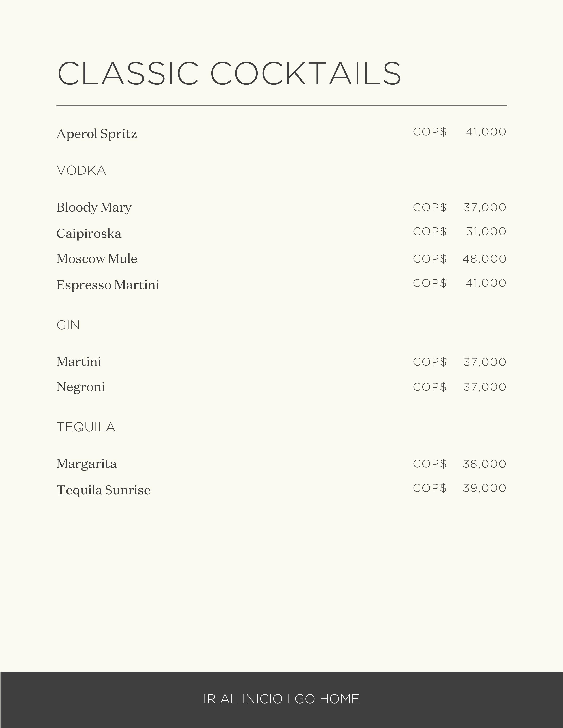The image size is (563, 728).
Task: Click the Margarita menu item
Action: 86,464
